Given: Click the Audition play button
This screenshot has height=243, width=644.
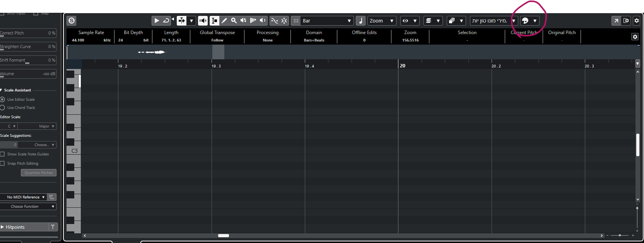Looking at the screenshot, I should 157,21.
